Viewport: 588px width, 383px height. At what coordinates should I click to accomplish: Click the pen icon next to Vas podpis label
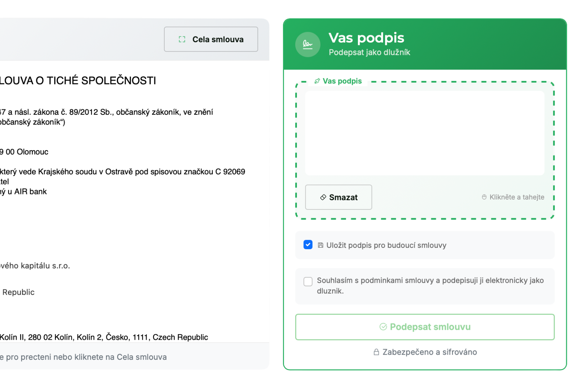(317, 81)
